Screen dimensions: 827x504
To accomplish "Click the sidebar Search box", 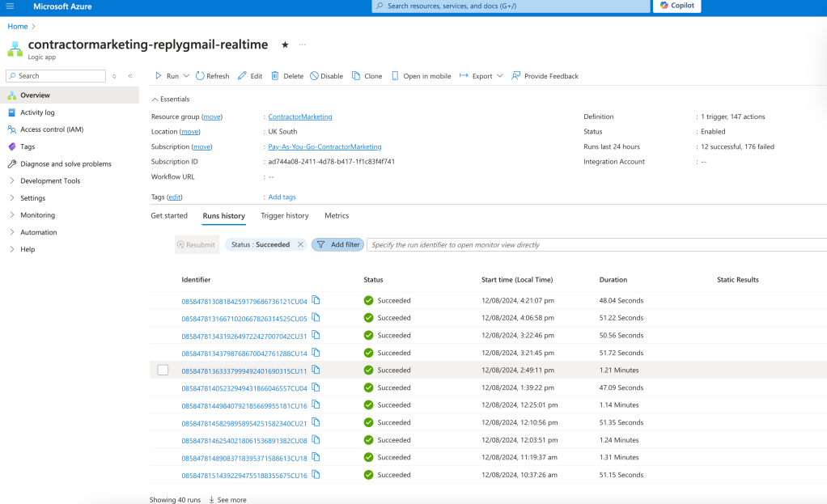I will (x=56, y=76).
